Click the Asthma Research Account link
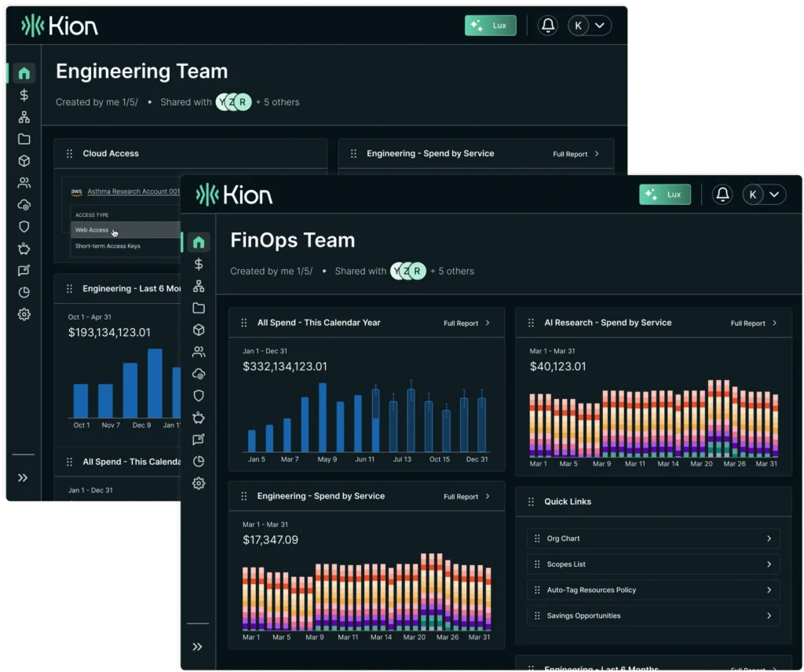This screenshot has width=804, height=672. (133, 192)
